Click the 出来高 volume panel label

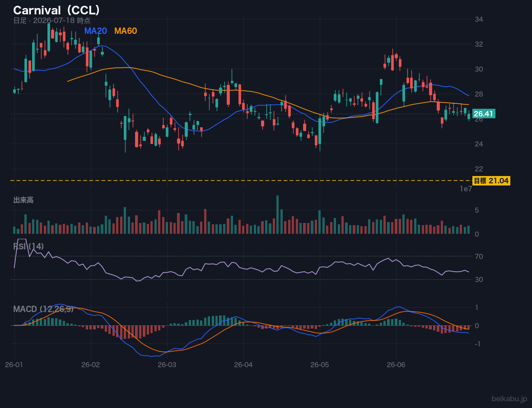click(23, 200)
